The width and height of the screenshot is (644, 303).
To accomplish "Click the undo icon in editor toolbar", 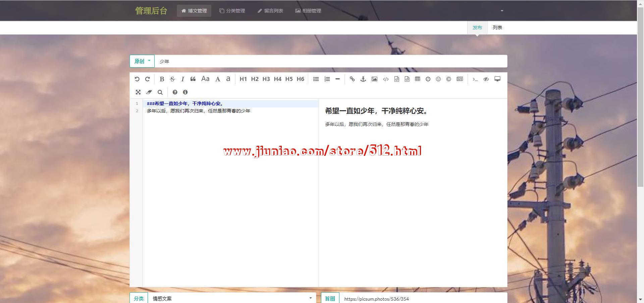I will click(137, 79).
